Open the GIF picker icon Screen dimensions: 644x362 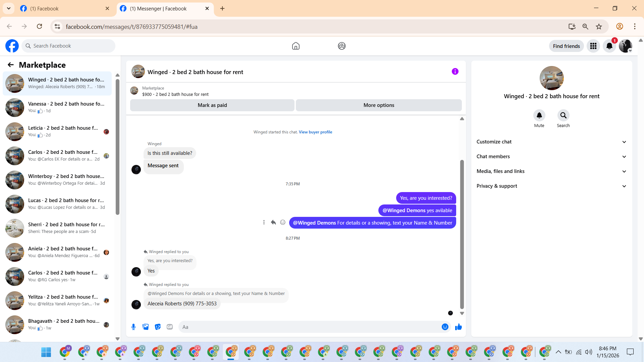pos(170,327)
